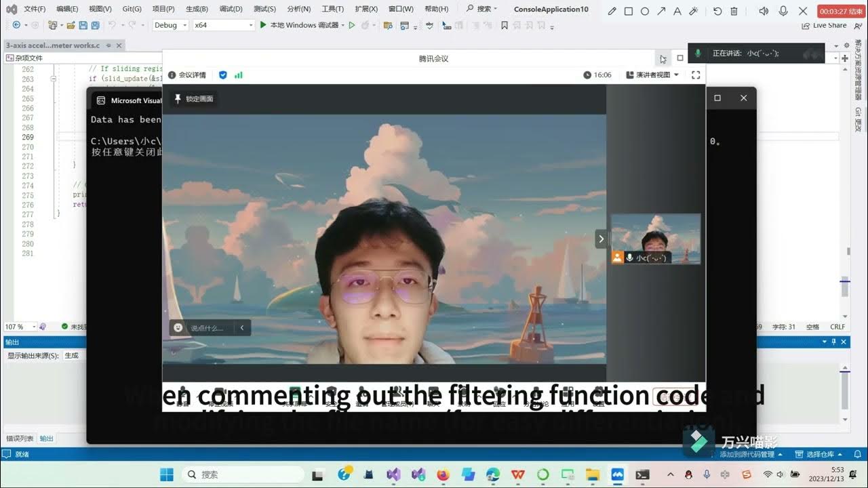The width and height of the screenshot is (868, 488).
Task: Switch to the 输出 tab at bottom
Action: point(47,439)
